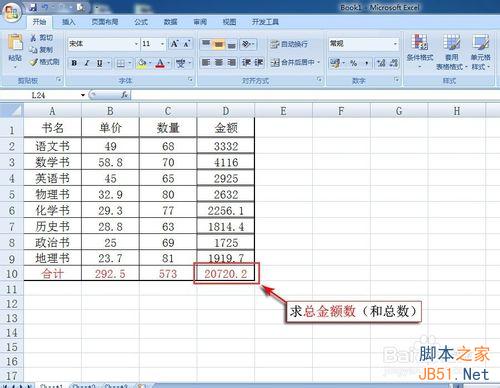Image resolution: width=500 pixels, height=388 pixels.
Task: Click the decrease decimal icon
Action: 393,63
